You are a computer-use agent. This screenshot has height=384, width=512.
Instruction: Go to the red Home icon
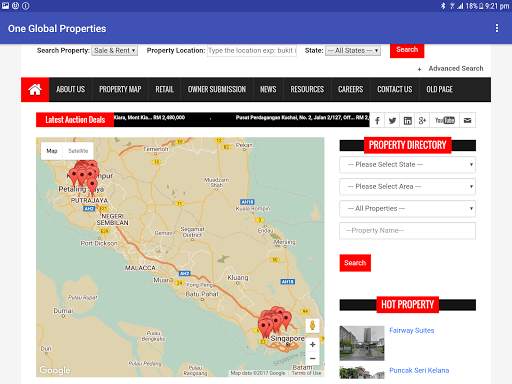35,89
